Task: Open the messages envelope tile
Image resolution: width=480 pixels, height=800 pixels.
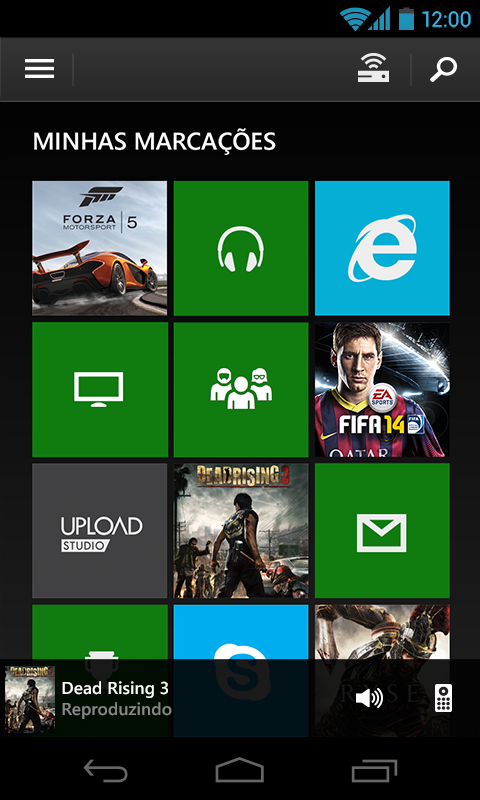Action: click(x=382, y=531)
